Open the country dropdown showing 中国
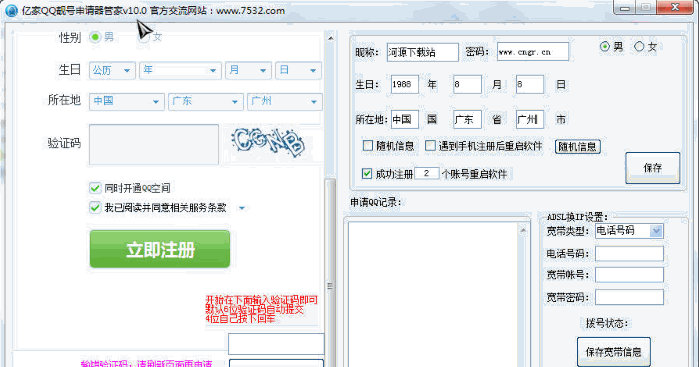The image size is (699, 367). pyautogui.click(x=127, y=102)
